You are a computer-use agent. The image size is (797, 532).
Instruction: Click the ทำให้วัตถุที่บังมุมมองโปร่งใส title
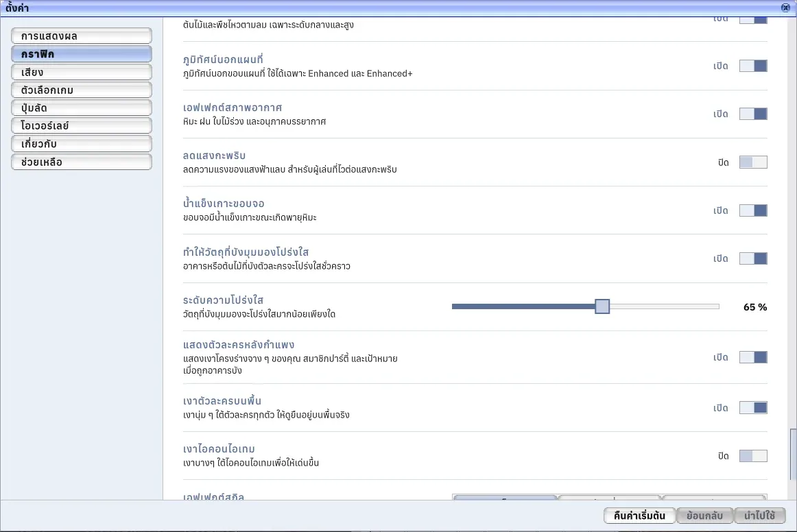246,252
